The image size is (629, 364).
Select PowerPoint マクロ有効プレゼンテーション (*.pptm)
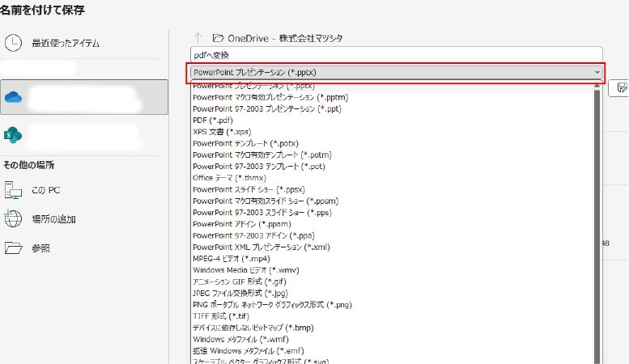270,97
